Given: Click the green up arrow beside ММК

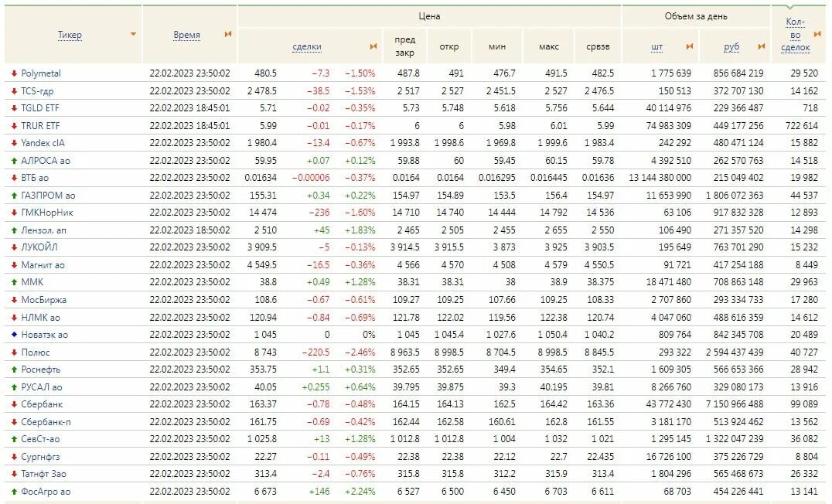Looking at the screenshot, I should point(15,282).
